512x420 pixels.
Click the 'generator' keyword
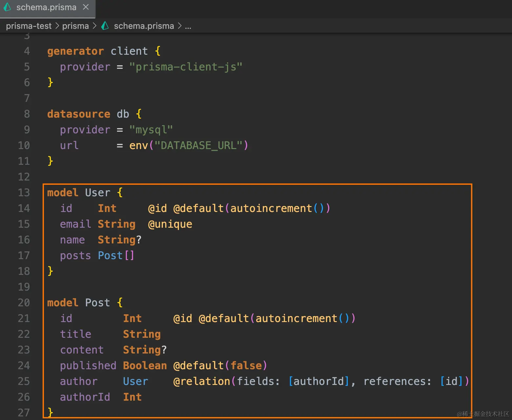tap(75, 51)
